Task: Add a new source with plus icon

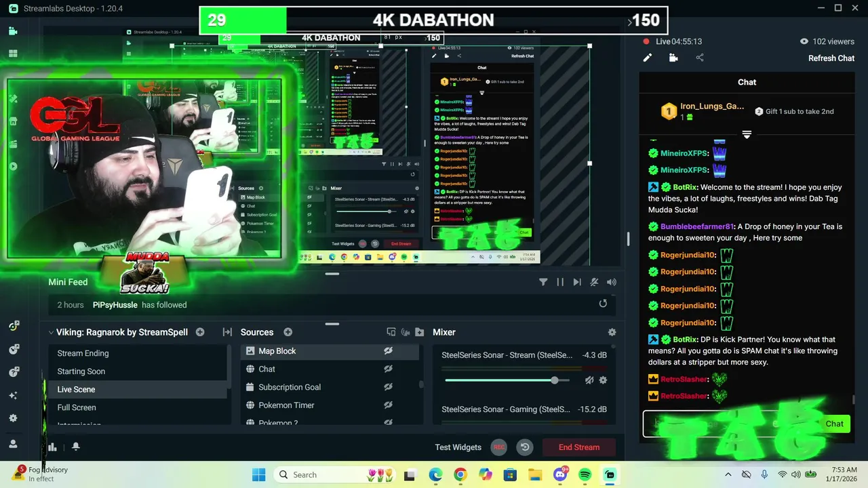Action: coord(288,332)
